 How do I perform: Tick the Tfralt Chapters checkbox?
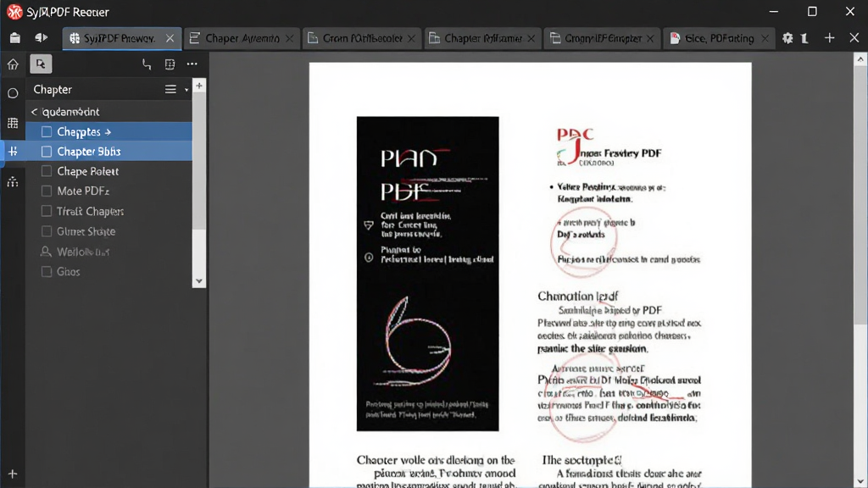tap(47, 211)
